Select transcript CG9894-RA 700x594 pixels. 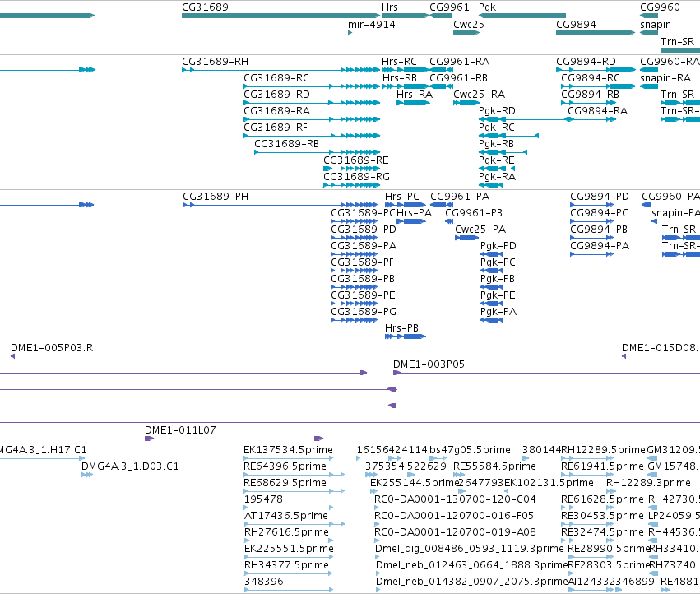click(592, 119)
